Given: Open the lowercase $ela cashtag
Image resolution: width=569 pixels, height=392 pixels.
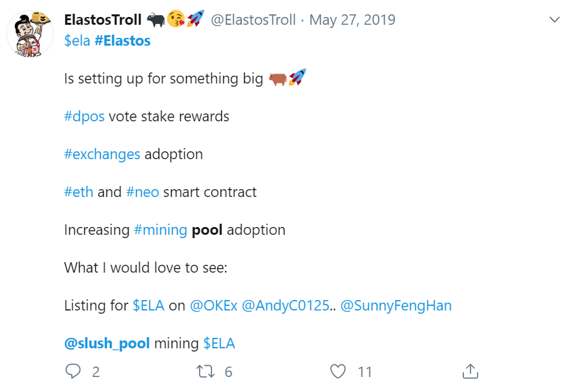Looking at the screenshot, I should click(77, 41).
